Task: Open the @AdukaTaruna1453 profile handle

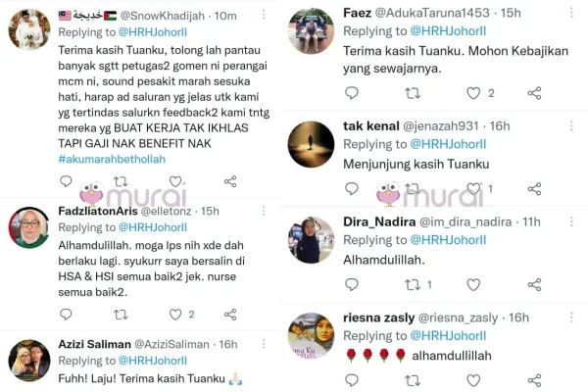Action: pos(432,13)
